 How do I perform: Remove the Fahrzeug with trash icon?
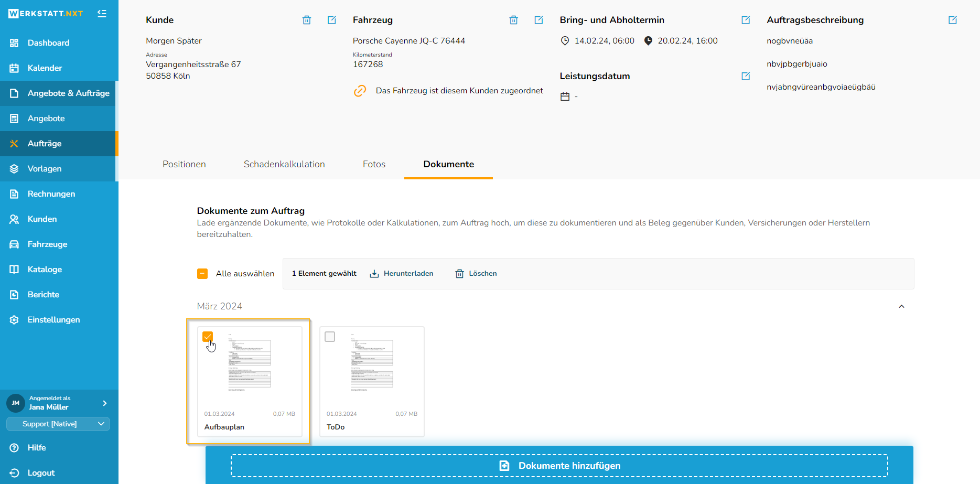pyautogui.click(x=514, y=20)
